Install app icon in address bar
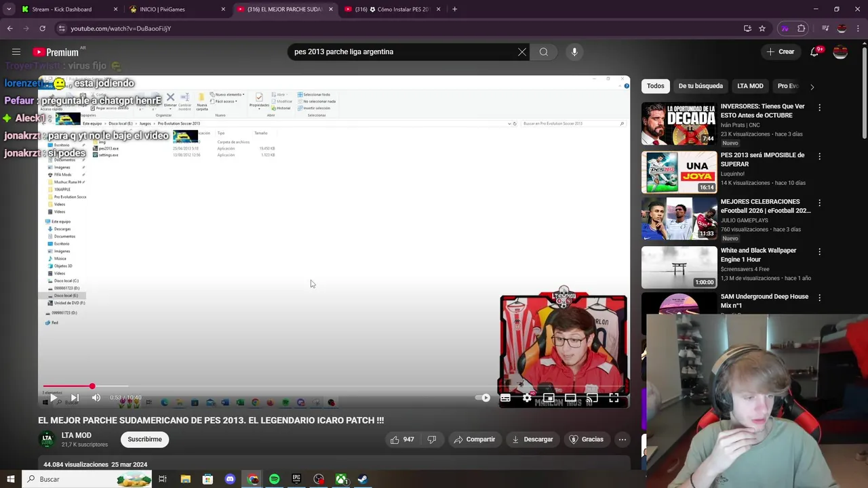This screenshot has height=488, width=868. [747, 28]
